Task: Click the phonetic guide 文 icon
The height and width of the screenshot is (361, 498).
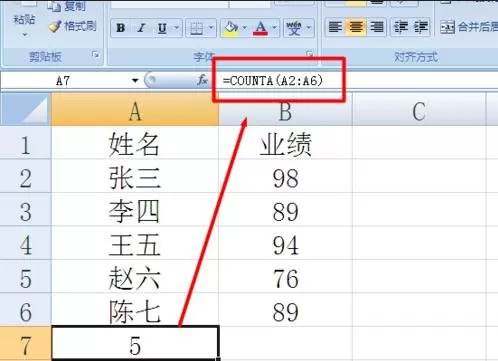Action: [x=294, y=28]
